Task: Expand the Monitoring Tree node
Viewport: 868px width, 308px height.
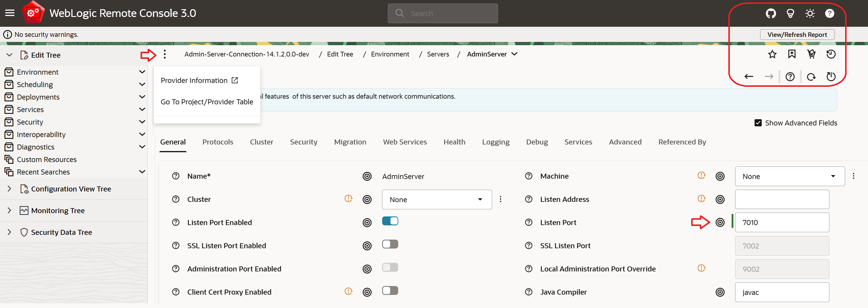Action: click(x=10, y=210)
